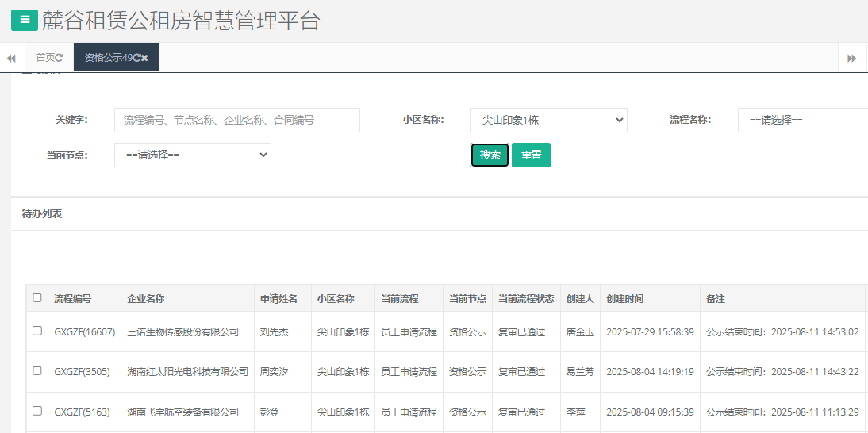Check the row for GXGZF(16607)
This screenshot has width=868, height=433.
37,331
